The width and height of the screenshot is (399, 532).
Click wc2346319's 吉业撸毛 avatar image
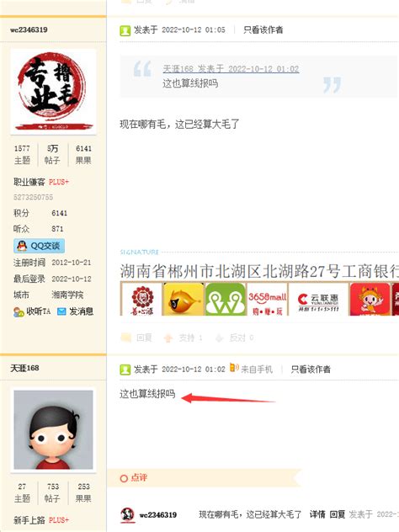coord(53,92)
